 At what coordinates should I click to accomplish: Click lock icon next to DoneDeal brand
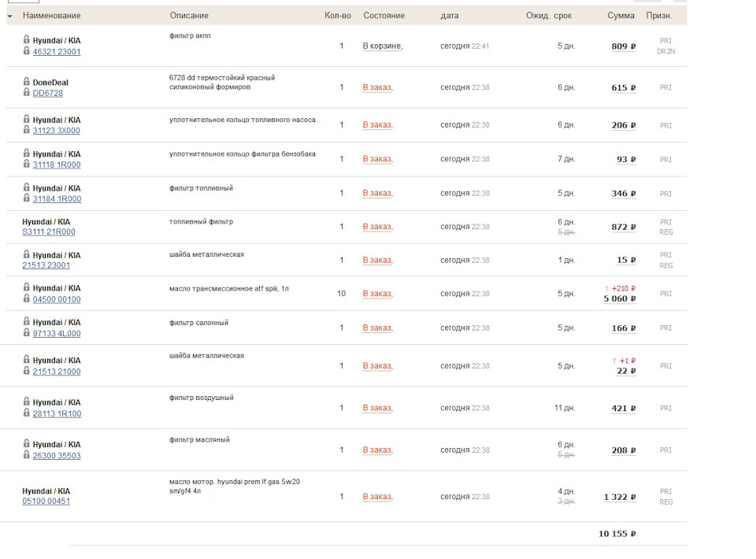pos(27,81)
